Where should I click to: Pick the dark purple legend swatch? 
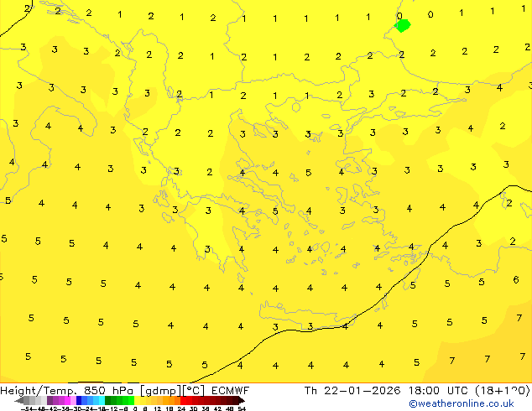click(50, 400)
